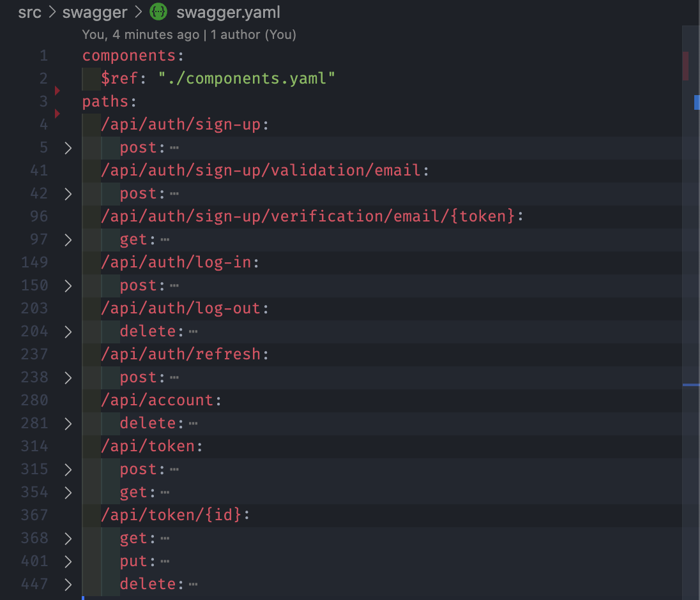Expand the post block on line 5
The height and width of the screenshot is (600, 700).
(x=68, y=148)
